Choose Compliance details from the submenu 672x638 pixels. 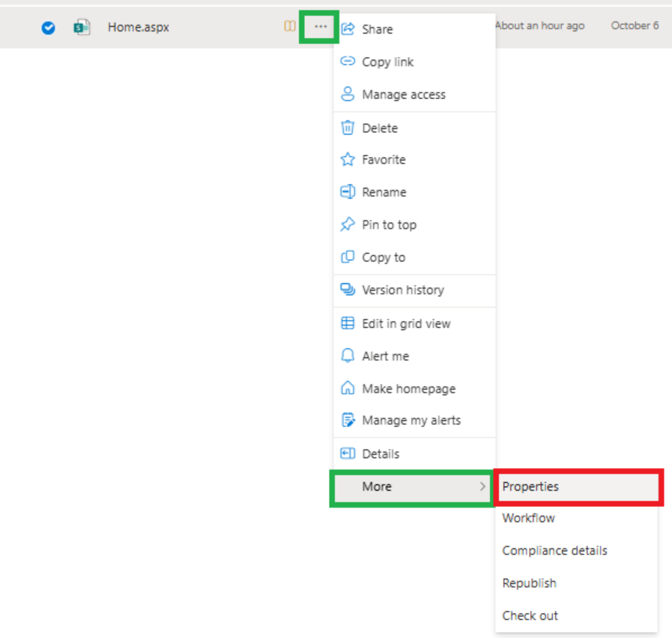(x=554, y=550)
